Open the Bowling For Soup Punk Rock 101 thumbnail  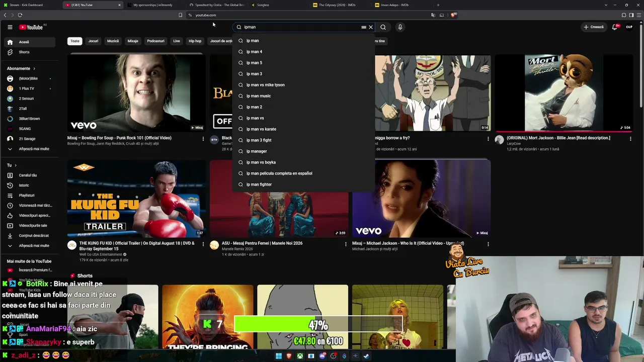(x=136, y=93)
